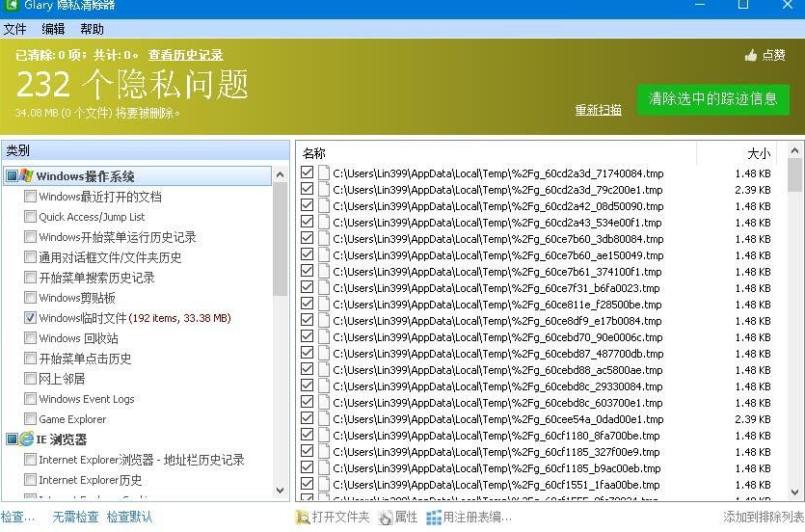Click the category panel scrollbar thumb
805x532 pixels.
point(281,240)
